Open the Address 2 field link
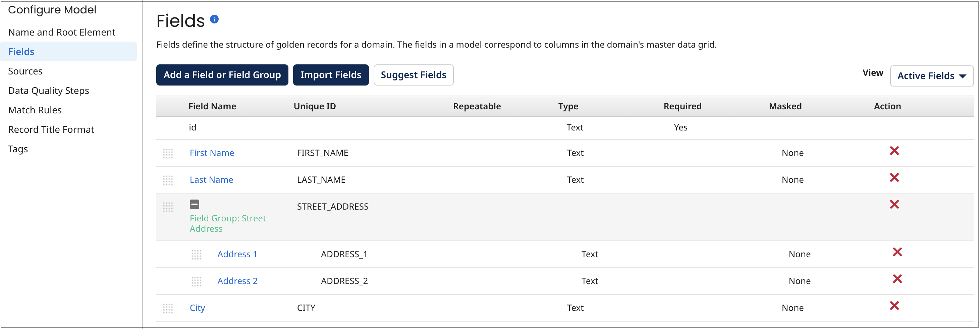 pos(237,281)
